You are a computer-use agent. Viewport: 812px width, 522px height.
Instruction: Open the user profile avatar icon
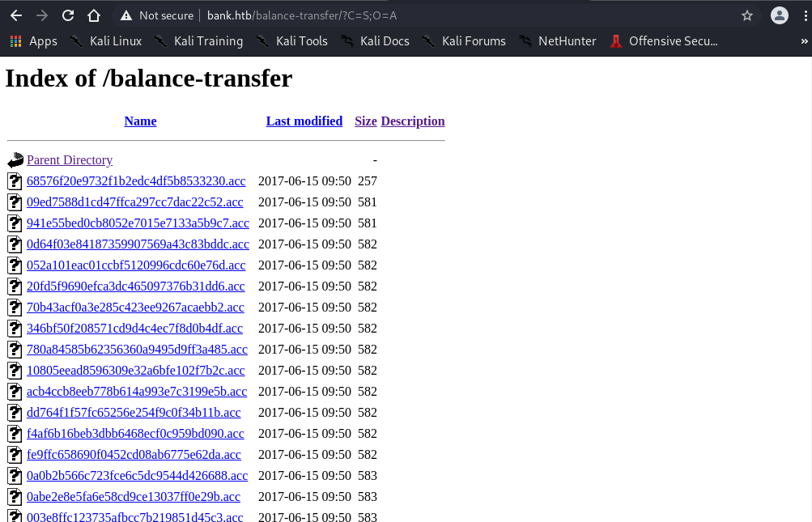click(x=779, y=15)
